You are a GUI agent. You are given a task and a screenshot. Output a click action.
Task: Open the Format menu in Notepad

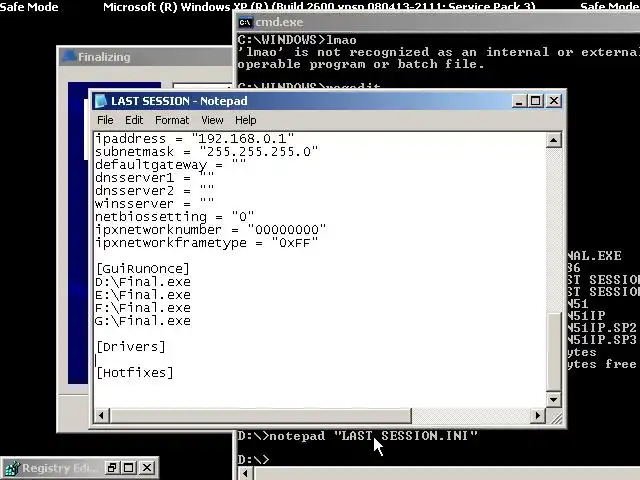(x=172, y=120)
